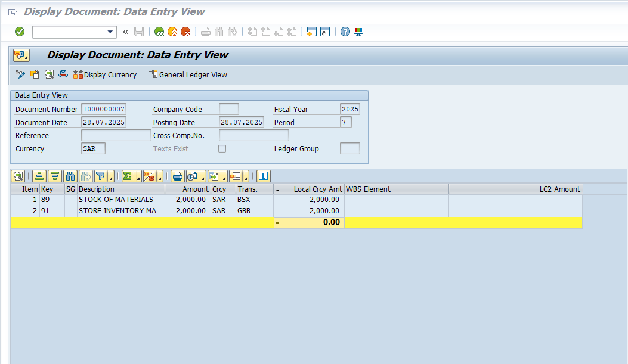Image resolution: width=628 pixels, height=364 pixels.
Task: Click the Local Crcy Amt column header
Action: [x=309, y=189]
